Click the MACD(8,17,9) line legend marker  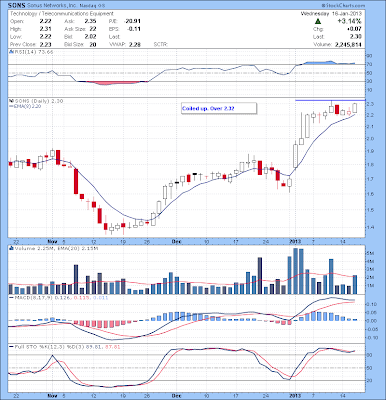click(x=11, y=297)
